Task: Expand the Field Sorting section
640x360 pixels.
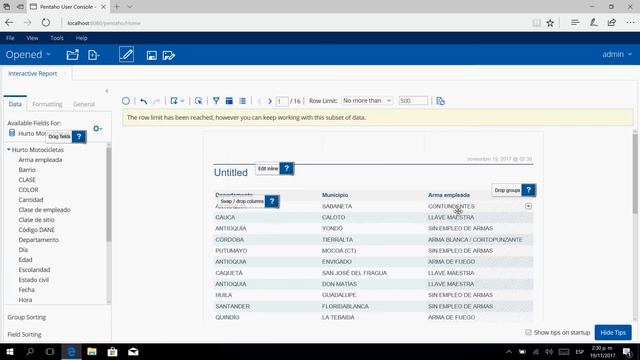Action: [24, 334]
